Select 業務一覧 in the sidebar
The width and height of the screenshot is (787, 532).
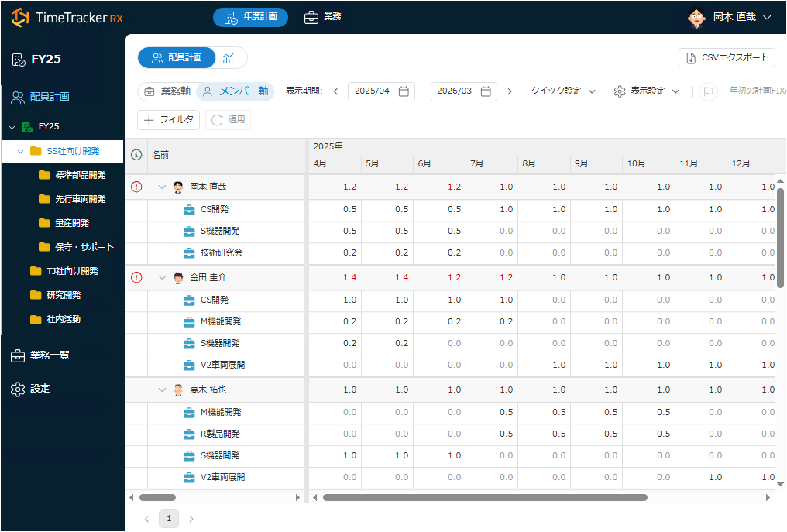(50, 355)
